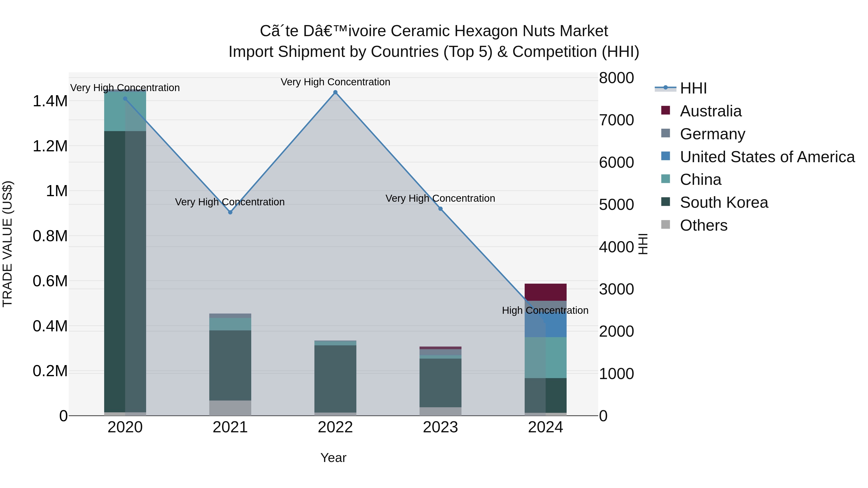Screen dimensions: 868x488
Task: Select the 2022 HHI data point
Action: pos(335,92)
